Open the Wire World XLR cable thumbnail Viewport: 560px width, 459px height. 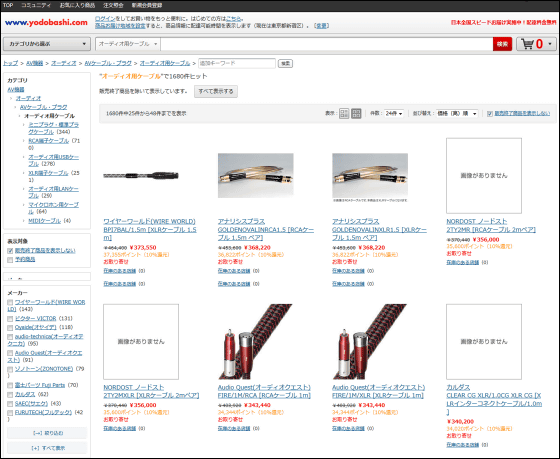tap(141, 175)
